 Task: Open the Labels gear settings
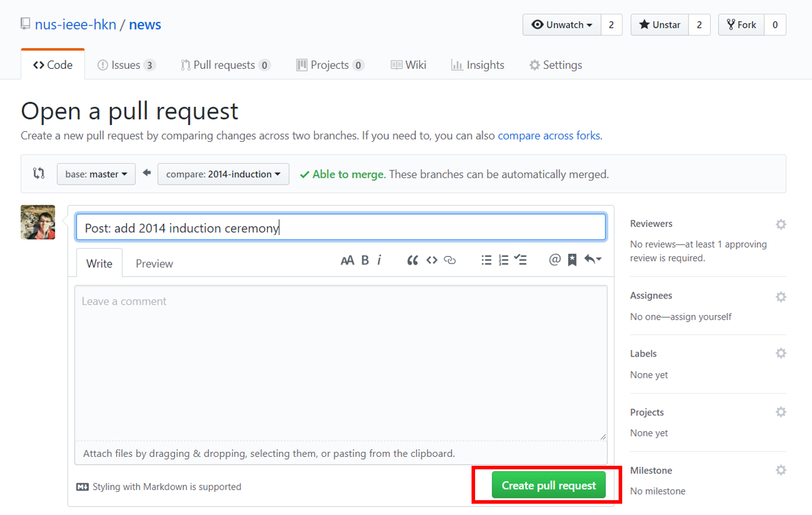point(781,354)
